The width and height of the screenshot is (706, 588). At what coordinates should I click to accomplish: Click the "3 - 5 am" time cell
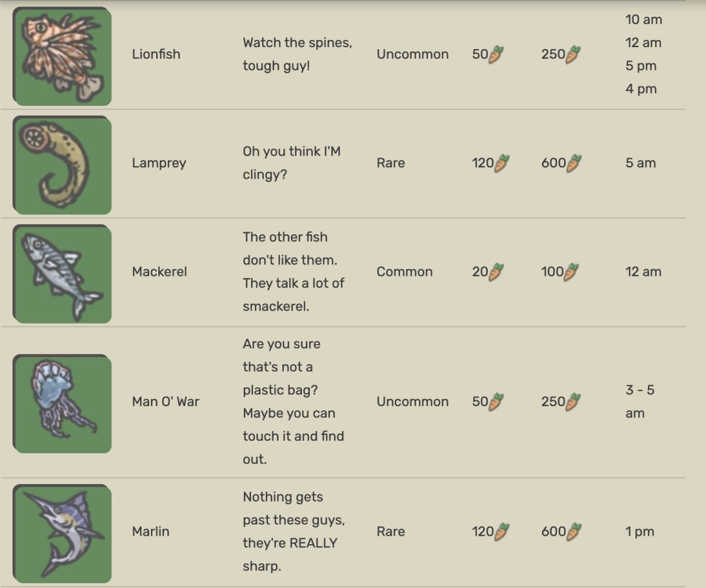pos(639,402)
